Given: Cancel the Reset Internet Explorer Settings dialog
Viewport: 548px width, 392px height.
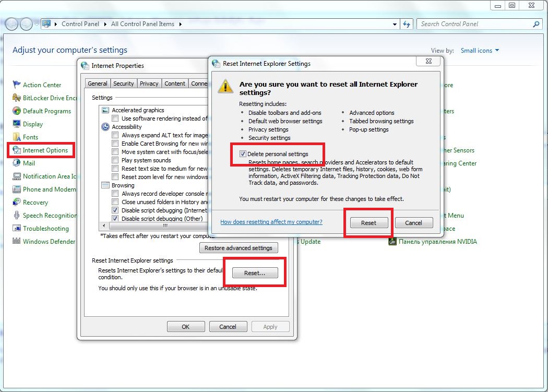Looking at the screenshot, I should click(x=414, y=223).
